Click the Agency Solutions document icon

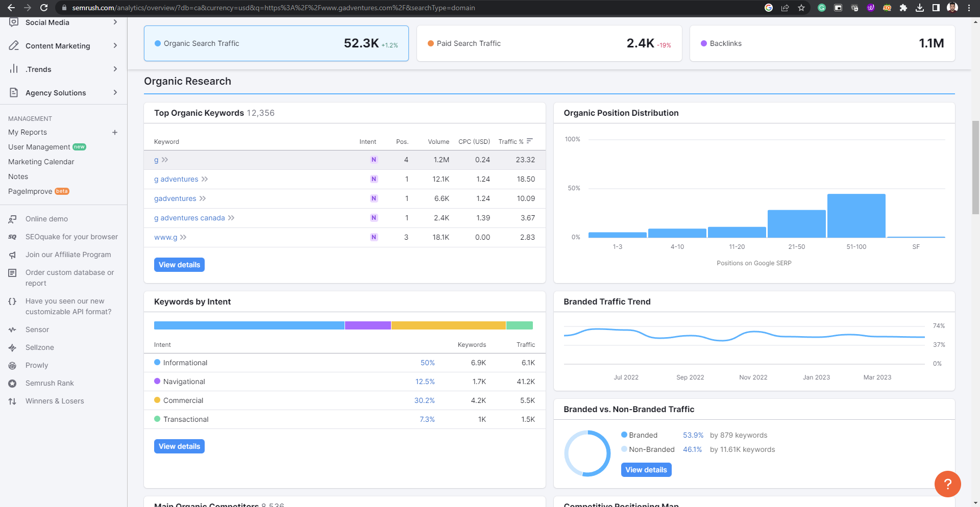tap(14, 92)
